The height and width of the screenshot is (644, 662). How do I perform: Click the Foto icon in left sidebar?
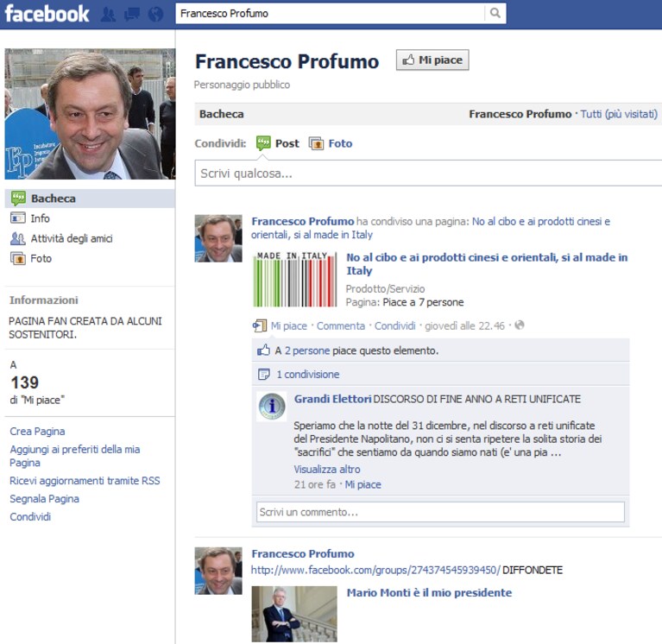pyautogui.click(x=18, y=258)
